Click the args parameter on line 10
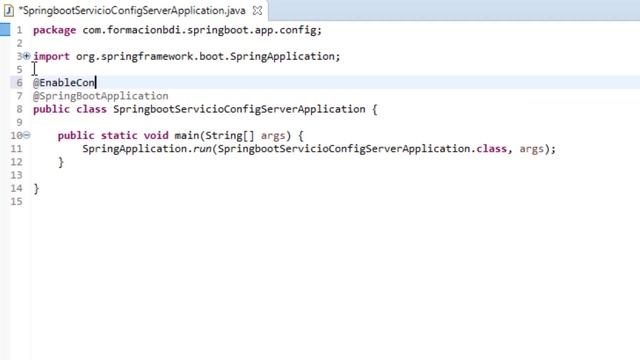This screenshot has width=640, height=360. (273, 136)
